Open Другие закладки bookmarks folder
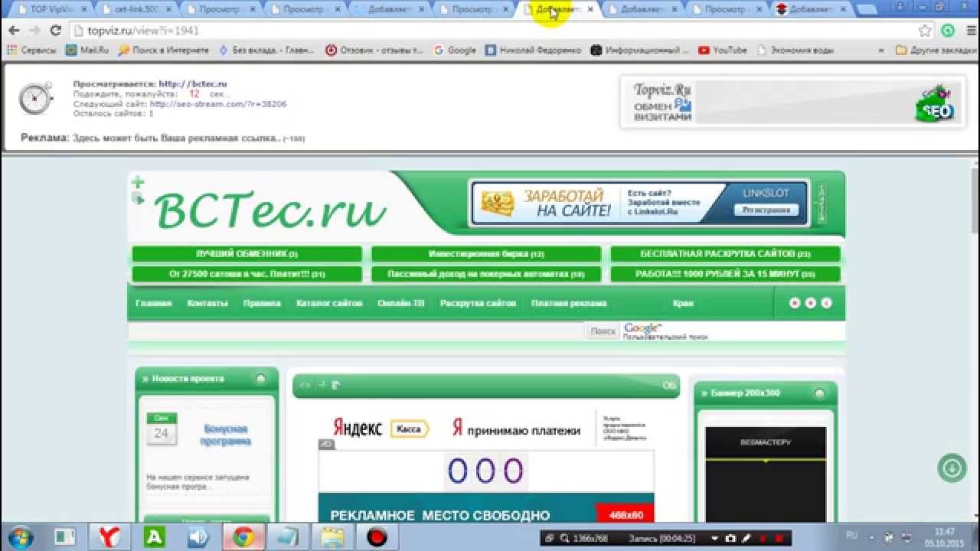This screenshot has height=551, width=980. (935, 51)
